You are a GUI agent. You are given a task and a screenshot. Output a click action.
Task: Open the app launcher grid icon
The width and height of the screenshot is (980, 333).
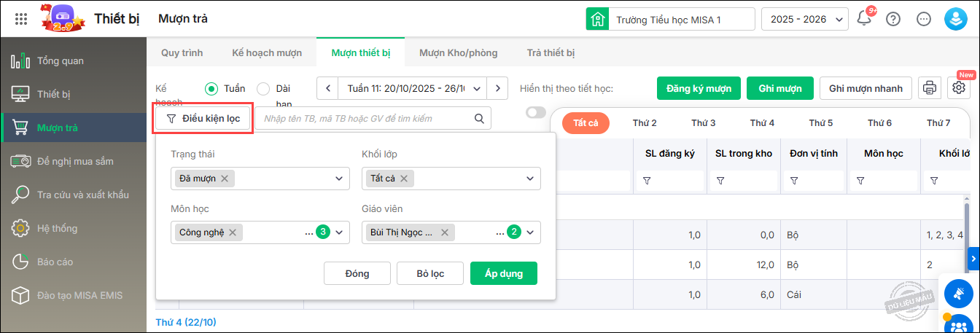click(x=21, y=19)
